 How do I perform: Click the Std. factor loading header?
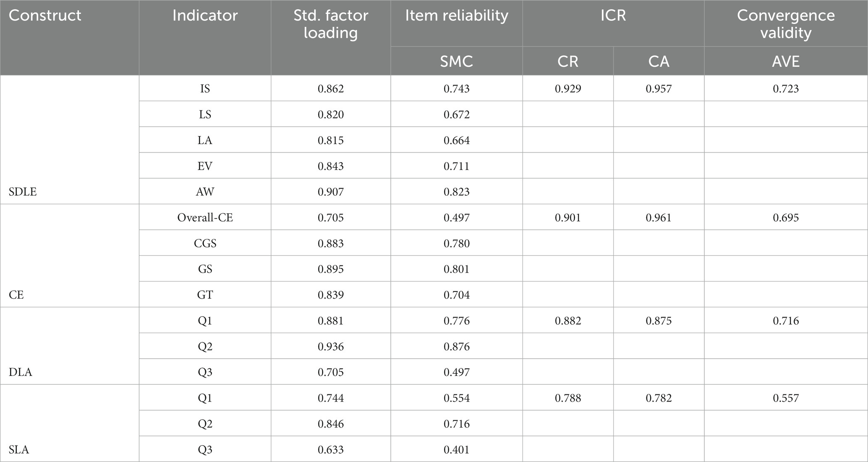pyautogui.click(x=331, y=24)
